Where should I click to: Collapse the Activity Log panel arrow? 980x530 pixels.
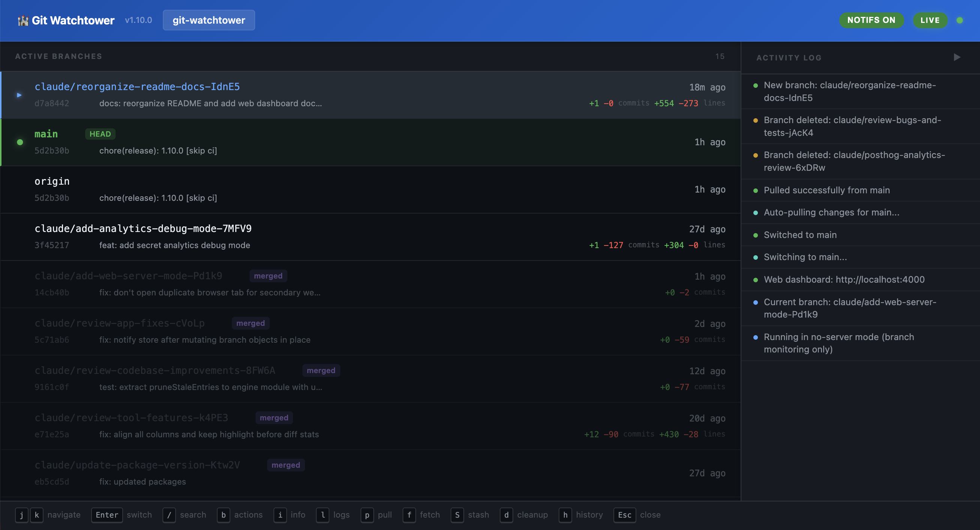coord(957,57)
